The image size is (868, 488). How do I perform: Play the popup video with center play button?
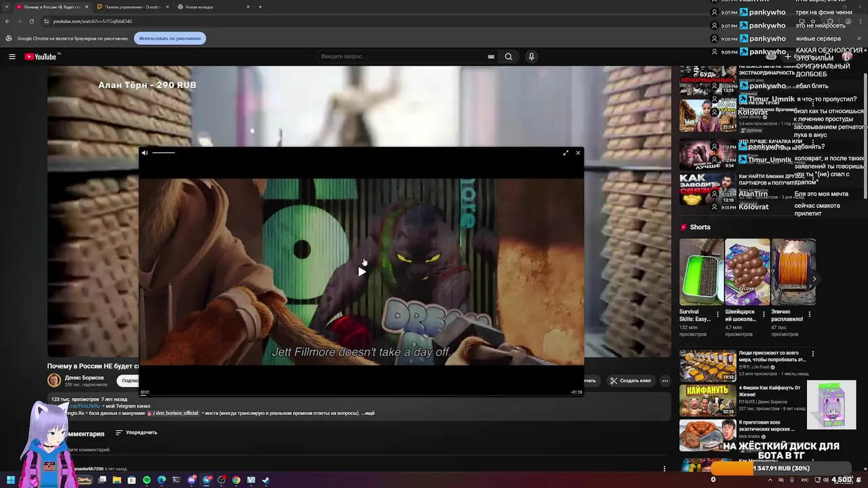coord(361,272)
